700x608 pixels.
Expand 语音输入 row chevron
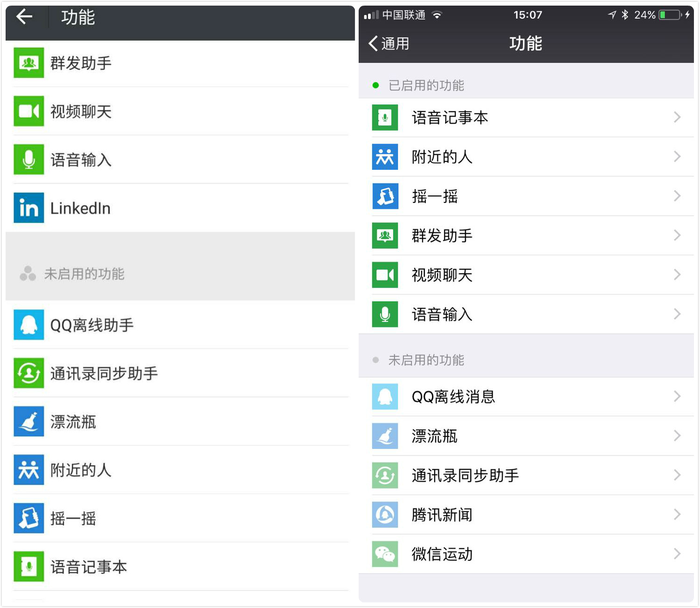click(x=677, y=314)
